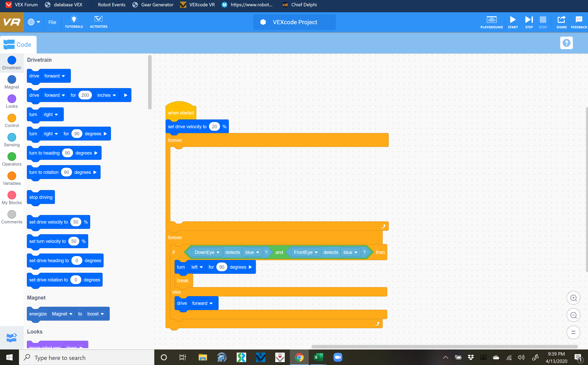Open the SHARE option

(561, 22)
